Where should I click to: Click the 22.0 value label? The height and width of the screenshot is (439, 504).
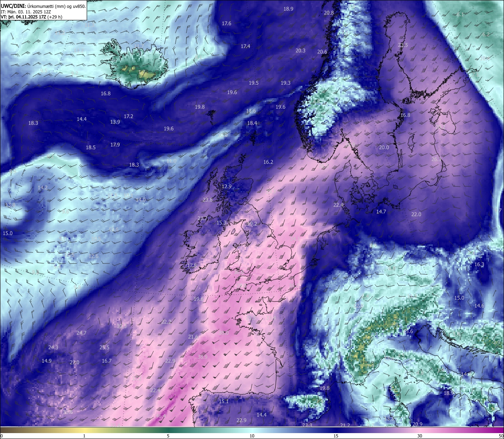click(416, 215)
